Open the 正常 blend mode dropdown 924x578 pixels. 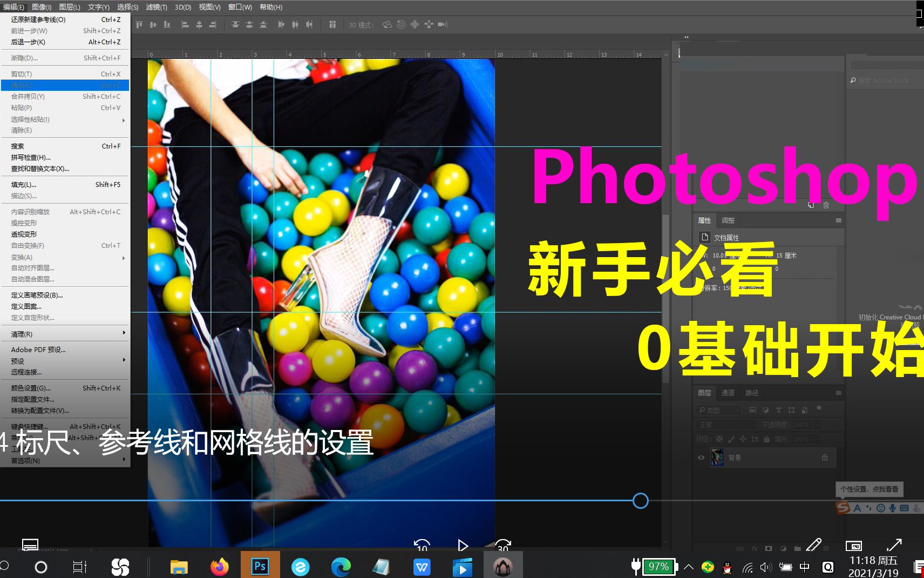(x=726, y=425)
